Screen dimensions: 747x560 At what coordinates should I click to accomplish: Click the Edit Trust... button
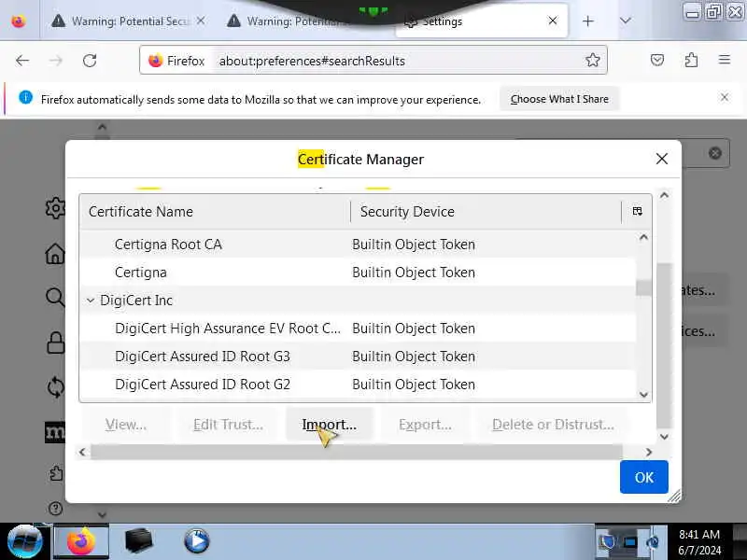click(x=228, y=425)
